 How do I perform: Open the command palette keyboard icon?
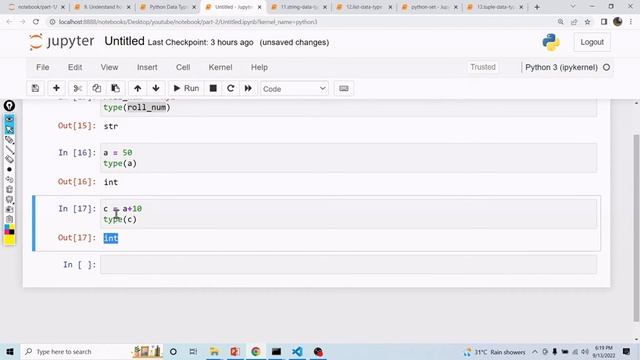click(344, 88)
